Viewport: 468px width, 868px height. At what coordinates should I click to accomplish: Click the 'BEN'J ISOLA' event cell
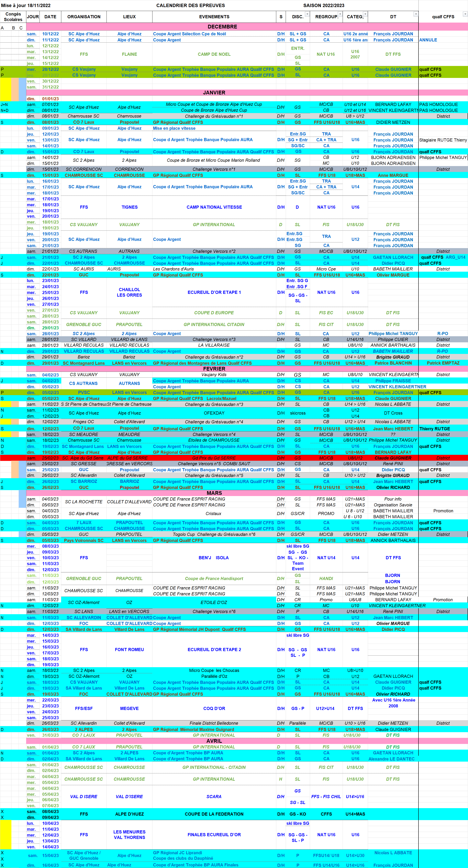[214, 558]
